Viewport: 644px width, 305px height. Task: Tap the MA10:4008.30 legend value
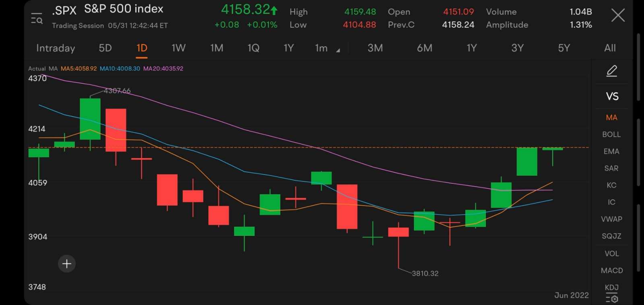click(120, 69)
